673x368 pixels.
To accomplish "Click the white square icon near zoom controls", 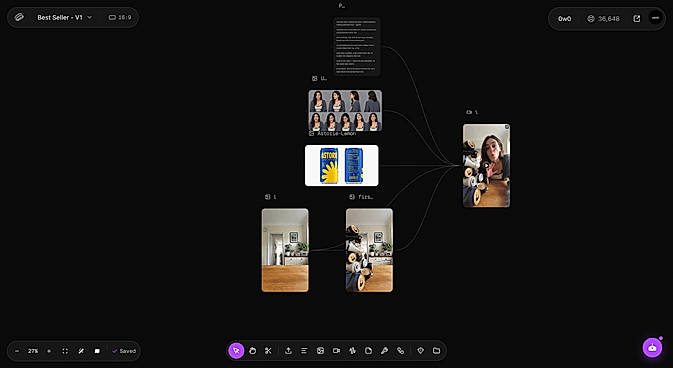I will tap(97, 351).
